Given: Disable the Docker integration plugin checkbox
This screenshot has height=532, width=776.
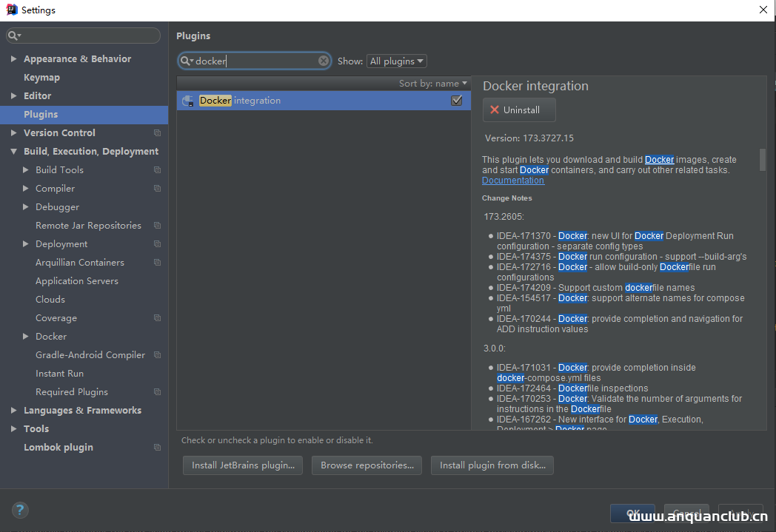Looking at the screenshot, I should click(x=458, y=100).
